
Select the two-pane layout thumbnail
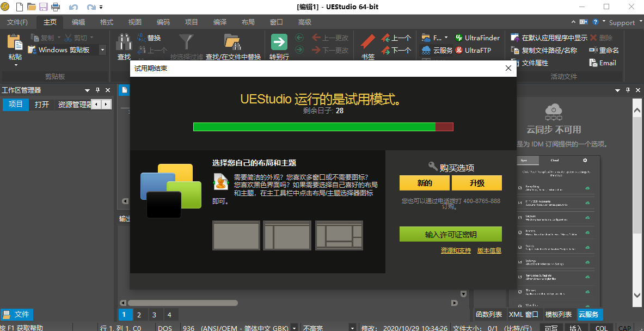[x=287, y=235]
